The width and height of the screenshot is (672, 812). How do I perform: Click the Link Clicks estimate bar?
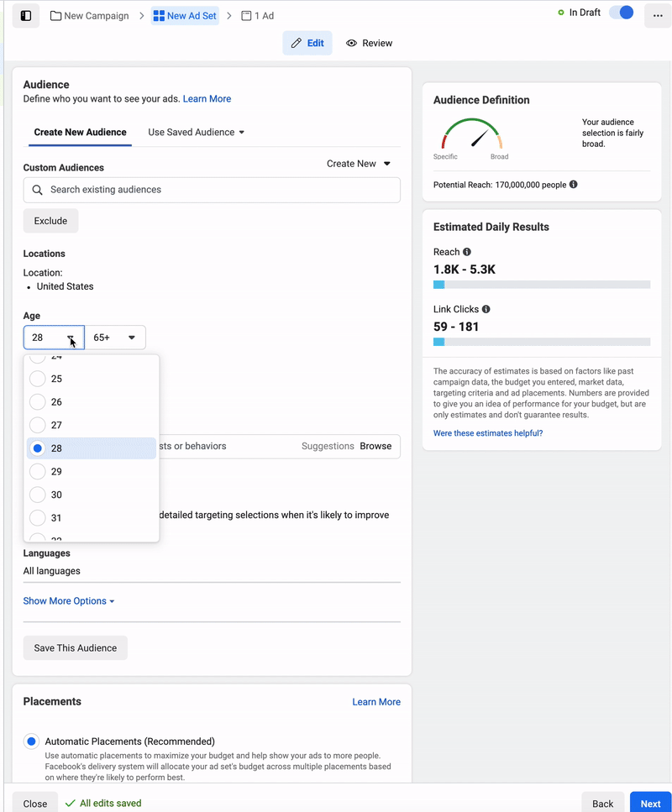542,342
